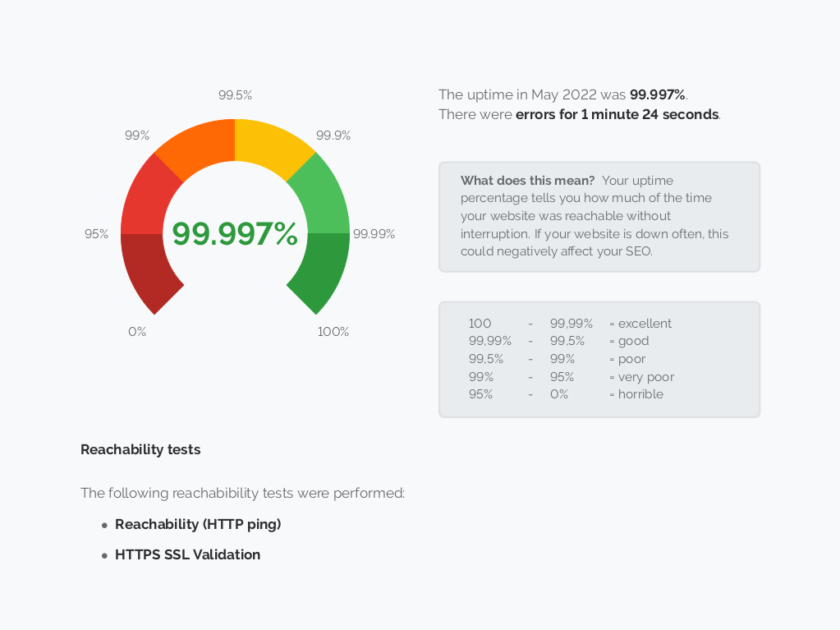840x630 pixels.
Task: Click the large 99.997% gauge value
Action: point(235,234)
